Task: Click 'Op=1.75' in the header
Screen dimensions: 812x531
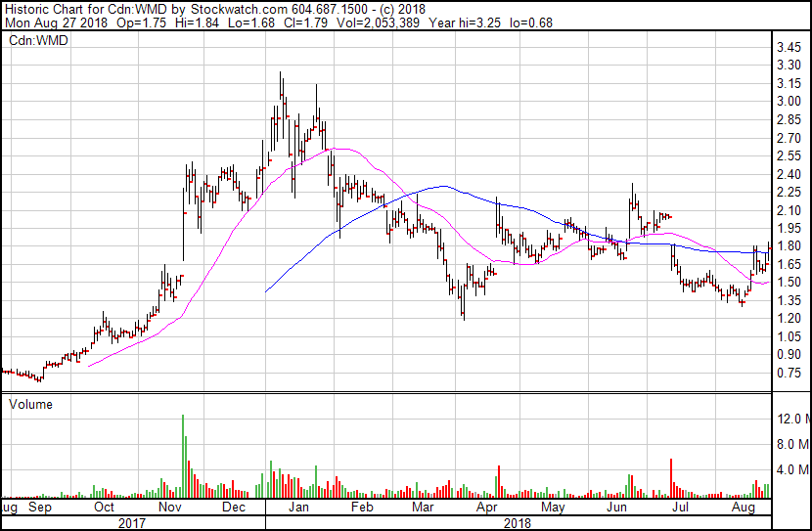Action: (x=142, y=22)
